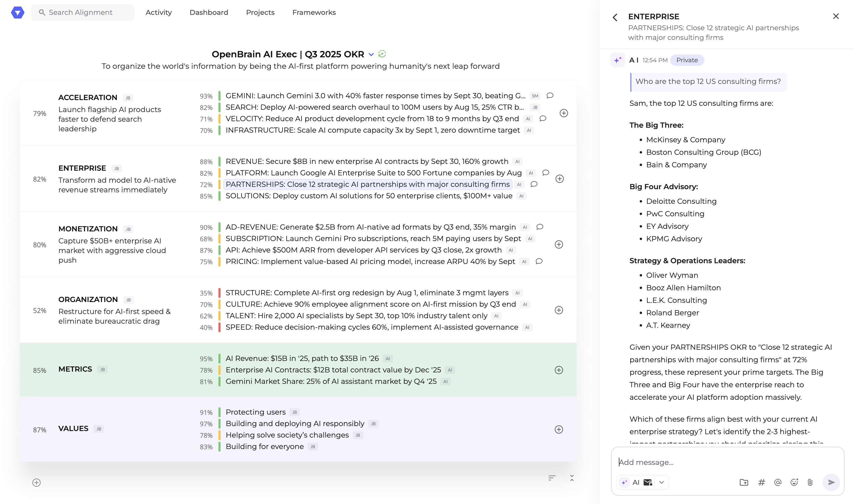Click the hashtag icon in message composer
The width and height of the screenshot is (854, 504).
pos(762,482)
